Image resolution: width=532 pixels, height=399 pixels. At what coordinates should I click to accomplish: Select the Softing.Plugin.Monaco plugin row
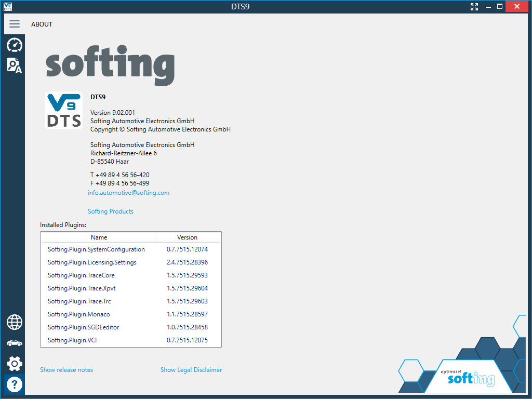(x=130, y=314)
